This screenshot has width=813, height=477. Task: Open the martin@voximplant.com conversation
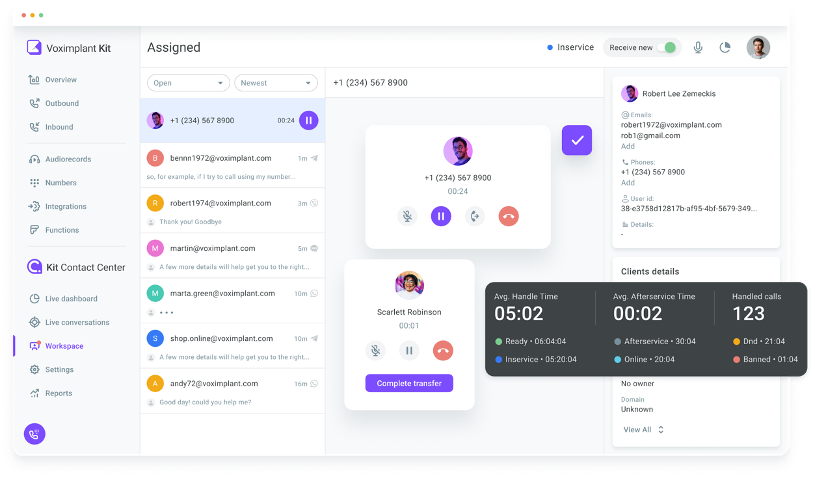tap(233, 256)
